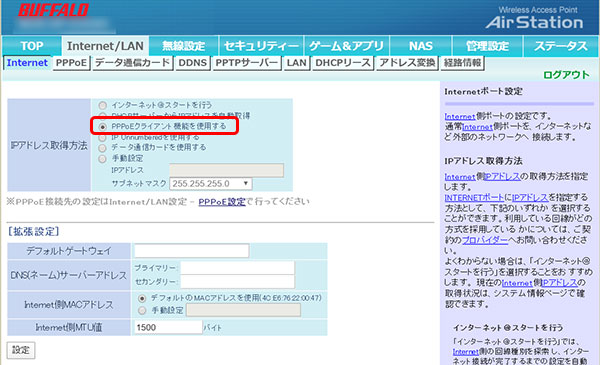The width and height of the screenshot is (600, 365).
Task: Select インターネット@スタートを行う radio option
Action: pyautogui.click(x=103, y=105)
